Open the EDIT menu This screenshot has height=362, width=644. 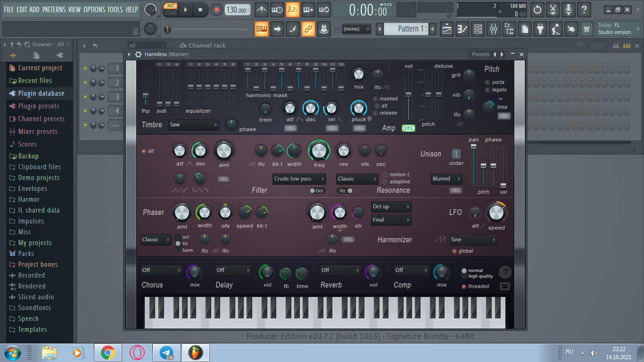[x=21, y=9]
